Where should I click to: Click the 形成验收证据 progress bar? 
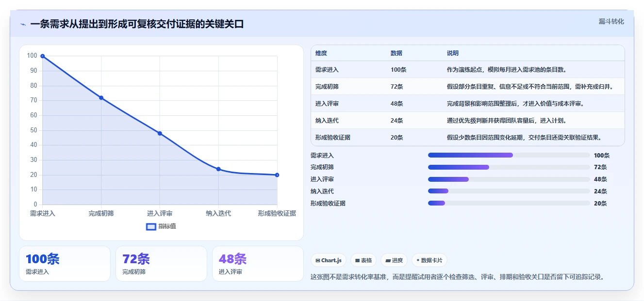pos(509,203)
